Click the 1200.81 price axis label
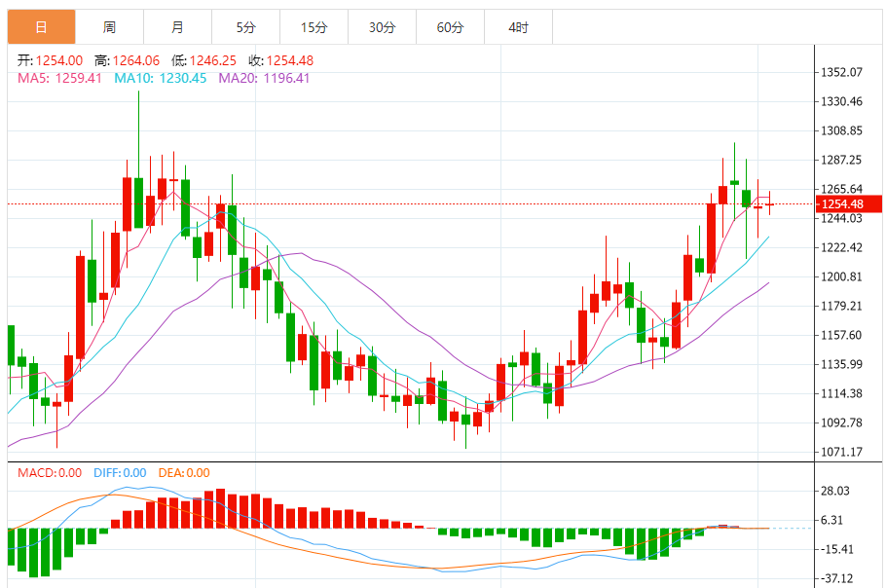This screenshot has width=886, height=588. click(x=841, y=276)
